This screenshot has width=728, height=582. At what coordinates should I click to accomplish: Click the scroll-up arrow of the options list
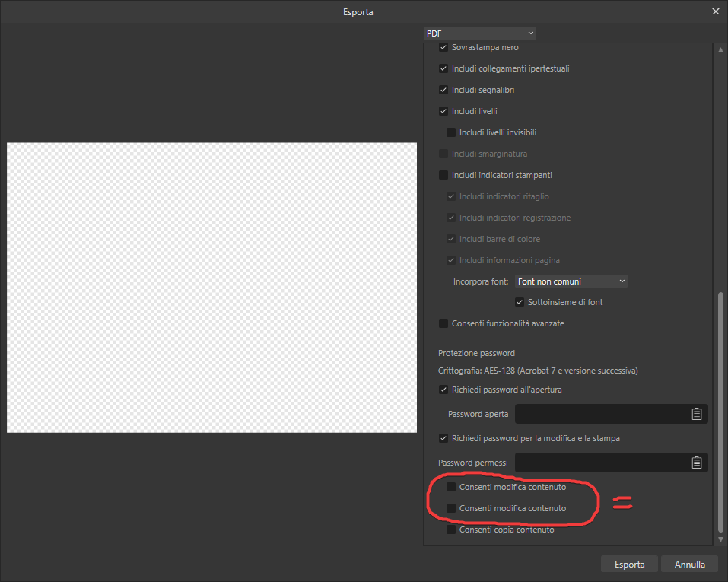coord(720,49)
